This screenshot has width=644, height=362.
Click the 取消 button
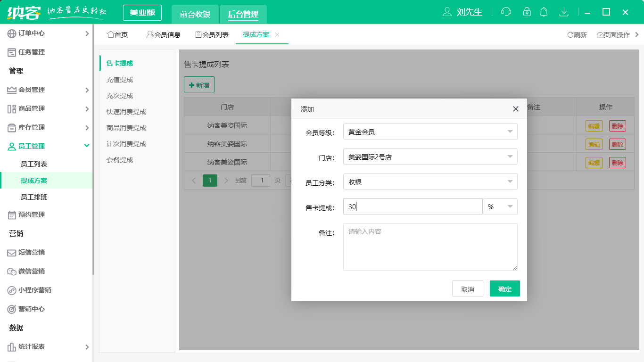point(467,289)
